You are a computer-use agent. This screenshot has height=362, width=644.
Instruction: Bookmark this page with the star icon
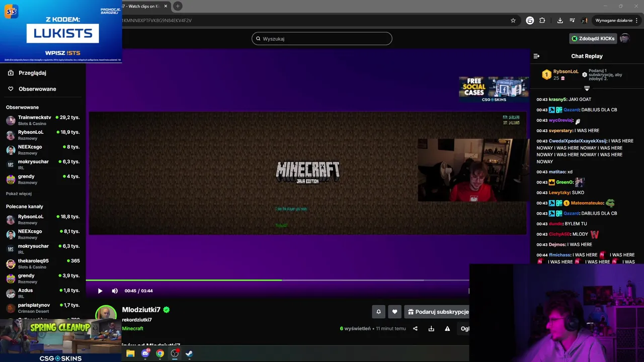coord(513,21)
